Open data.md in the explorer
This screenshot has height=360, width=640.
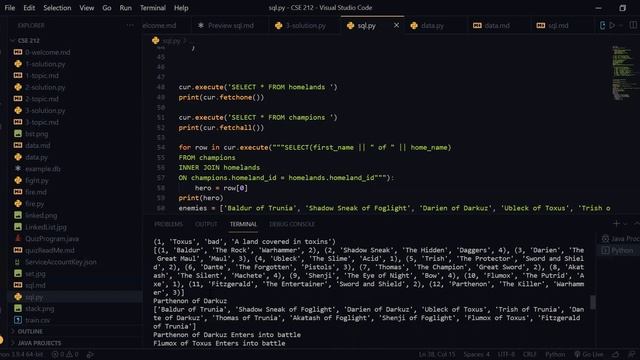click(38, 145)
